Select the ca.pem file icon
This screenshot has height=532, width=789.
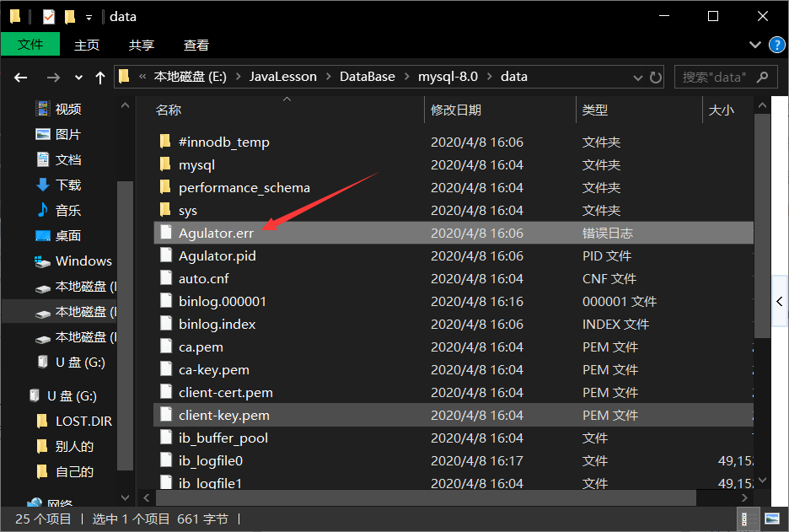coord(166,347)
